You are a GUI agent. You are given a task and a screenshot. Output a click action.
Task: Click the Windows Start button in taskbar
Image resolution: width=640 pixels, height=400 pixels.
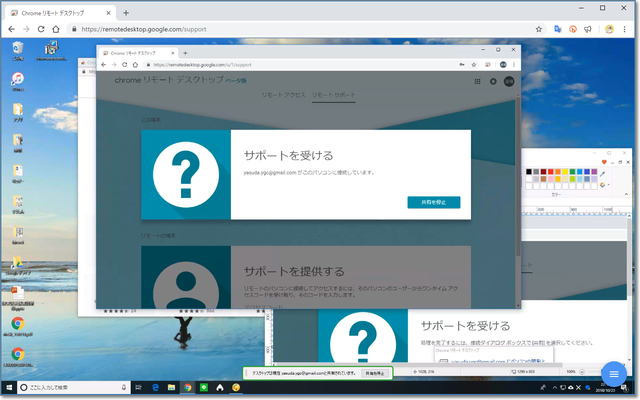[8, 387]
